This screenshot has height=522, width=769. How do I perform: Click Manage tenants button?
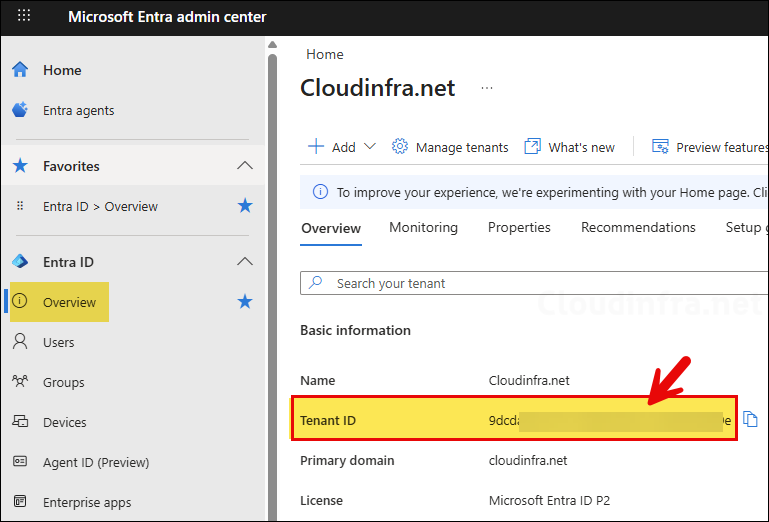coord(450,147)
